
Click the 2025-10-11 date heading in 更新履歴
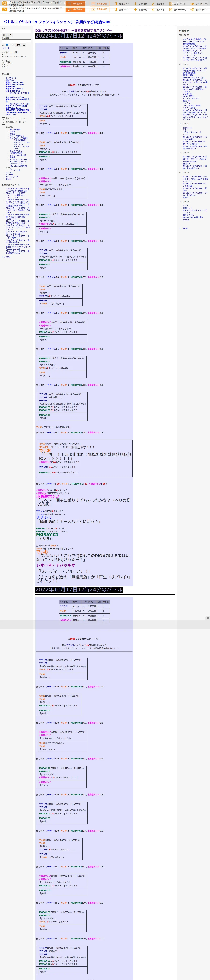pos(184,124)
